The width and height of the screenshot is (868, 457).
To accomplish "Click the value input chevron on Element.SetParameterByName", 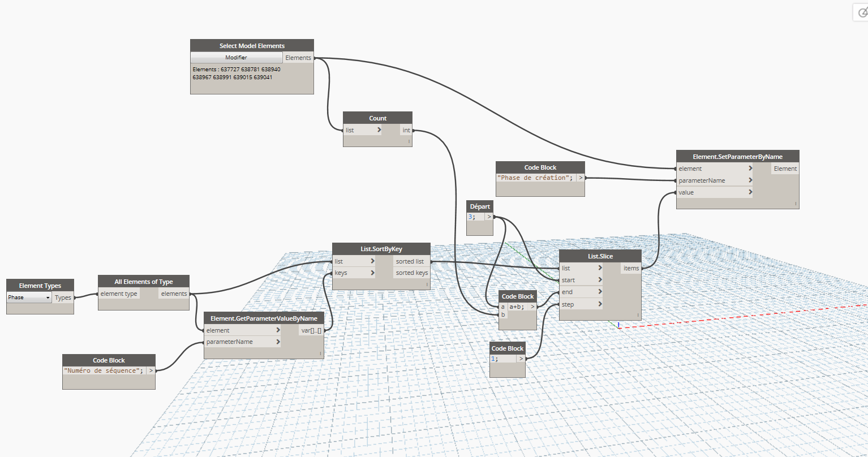I will tap(750, 192).
